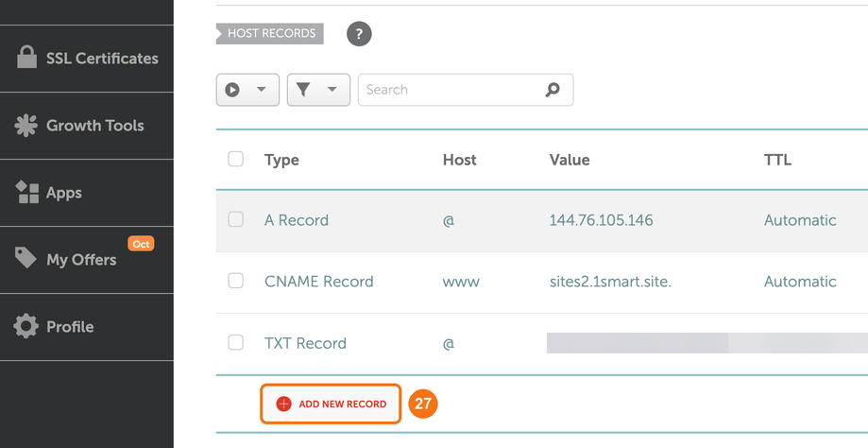This screenshot has width=868, height=448.
Task: Click the A Record type link
Action: [x=297, y=220]
